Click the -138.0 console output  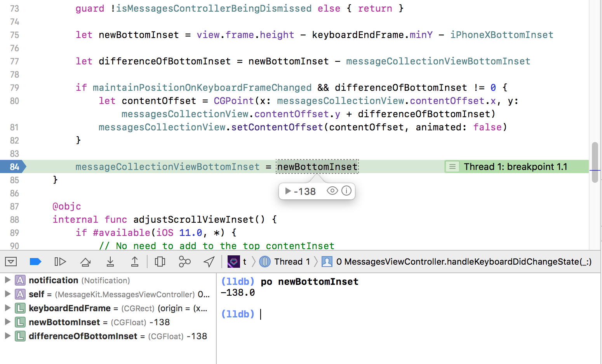click(x=238, y=292)
